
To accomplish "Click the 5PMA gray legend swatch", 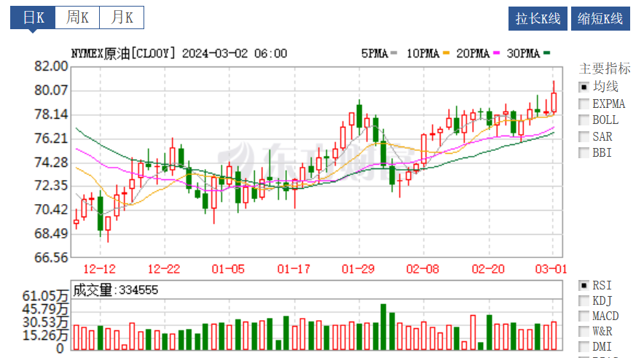I will 394,53.
